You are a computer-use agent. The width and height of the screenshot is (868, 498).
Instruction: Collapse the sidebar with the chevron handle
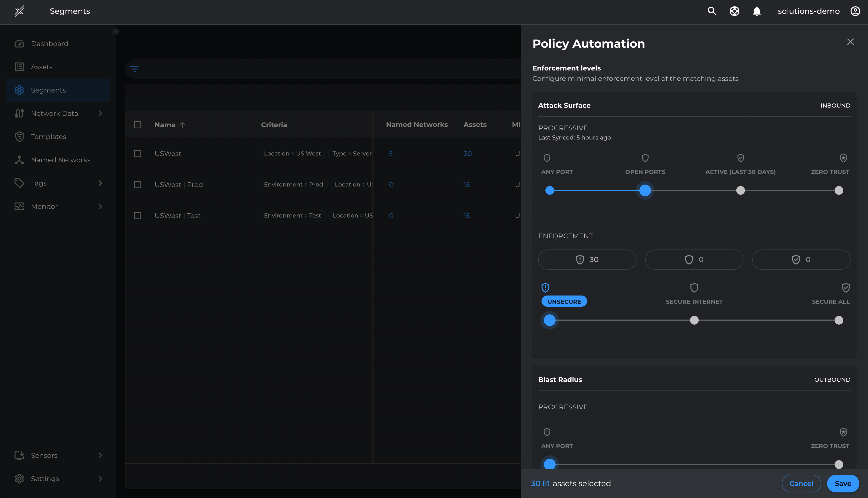click(116, 31)
